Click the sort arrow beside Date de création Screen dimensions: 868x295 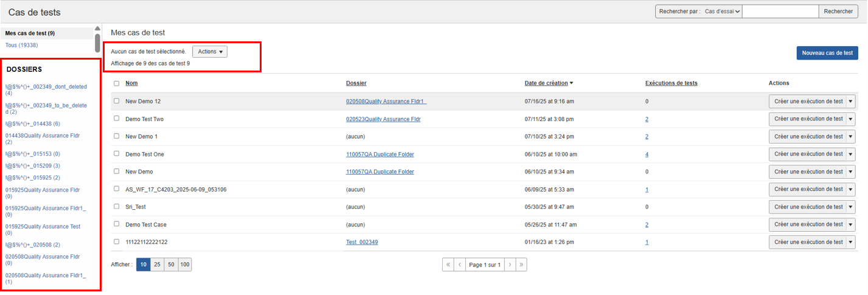pos(571,83)
